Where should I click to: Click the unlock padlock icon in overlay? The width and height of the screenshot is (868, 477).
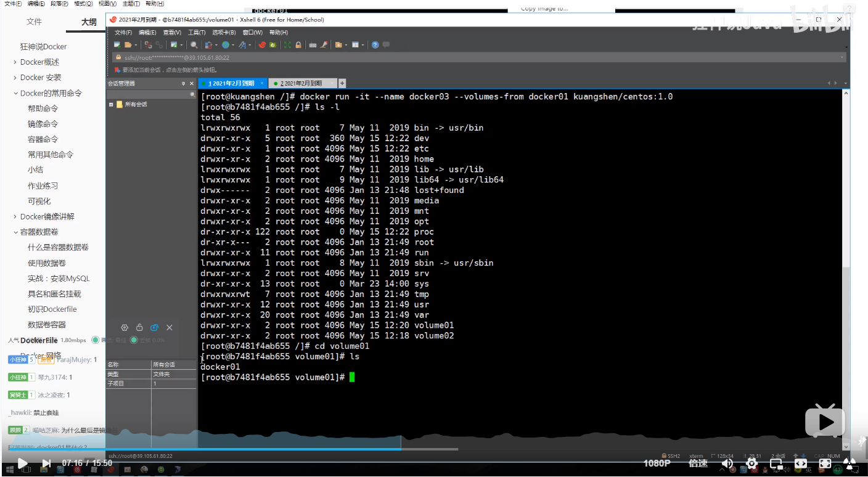[x=139, y=327]
